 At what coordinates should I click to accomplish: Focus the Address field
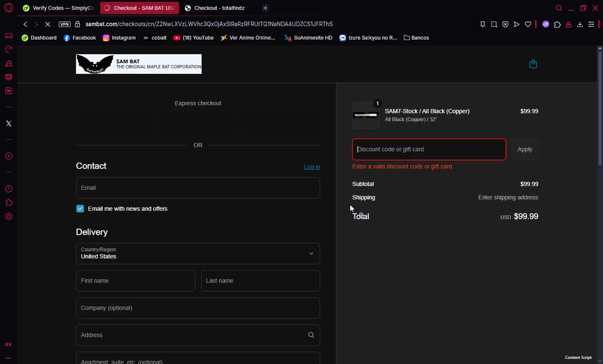point(198,335)
